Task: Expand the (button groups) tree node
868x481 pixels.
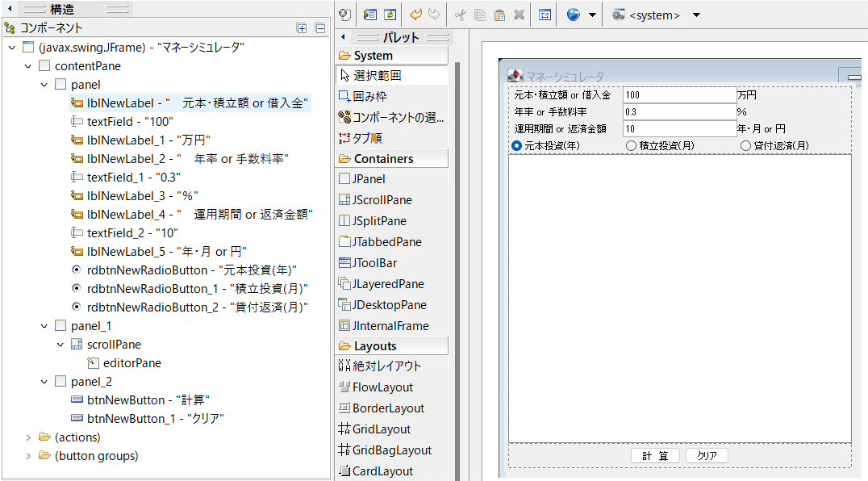Action: 28,456
